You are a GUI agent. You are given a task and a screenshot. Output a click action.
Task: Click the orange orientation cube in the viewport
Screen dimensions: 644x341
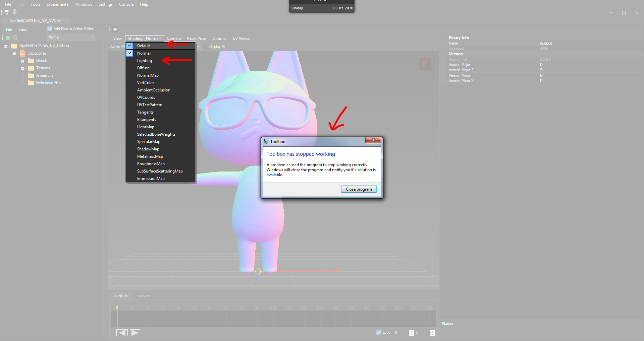click(425, 64)
